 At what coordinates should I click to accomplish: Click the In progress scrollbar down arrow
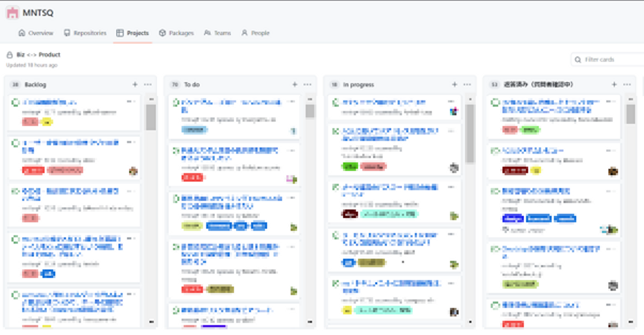coord(470,322)
